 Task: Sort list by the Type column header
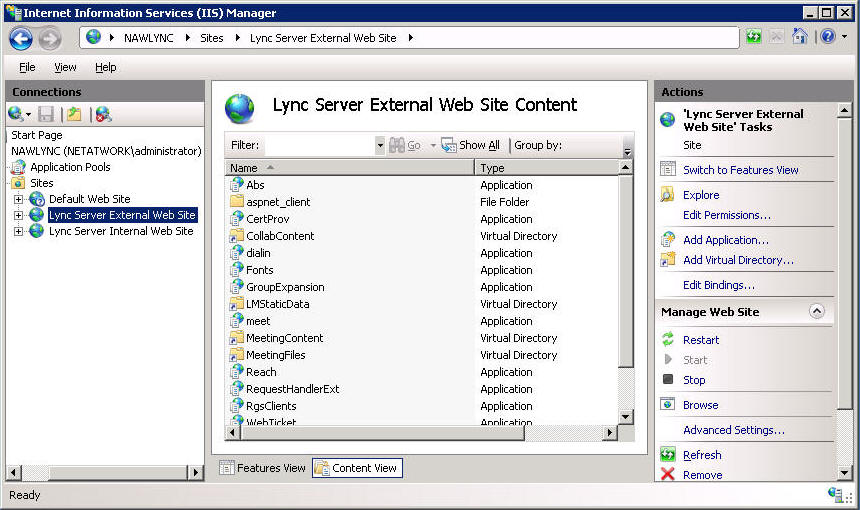click(546, 168)
